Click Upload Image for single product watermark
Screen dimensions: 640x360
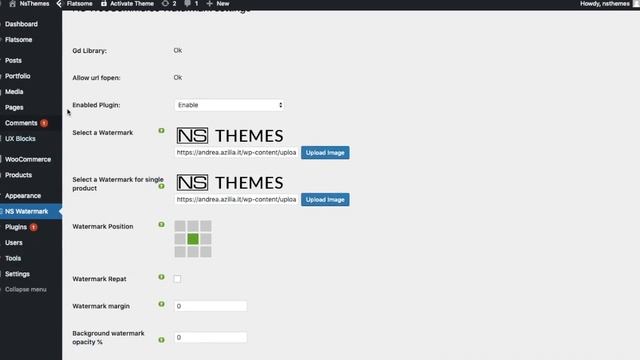325,200
